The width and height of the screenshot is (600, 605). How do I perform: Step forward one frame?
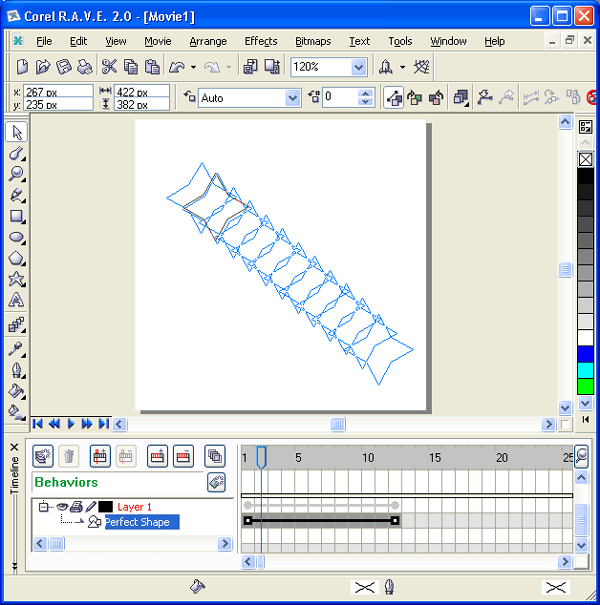tap(87, 424)
